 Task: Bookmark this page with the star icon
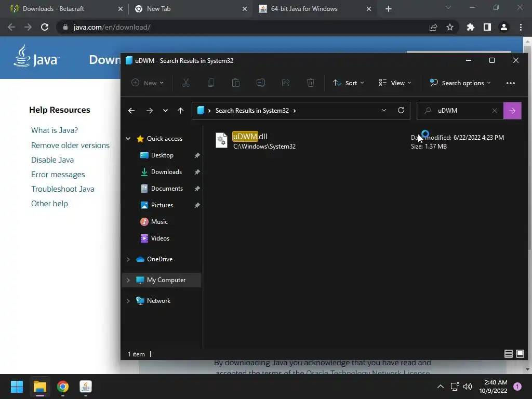coord(450,27)
